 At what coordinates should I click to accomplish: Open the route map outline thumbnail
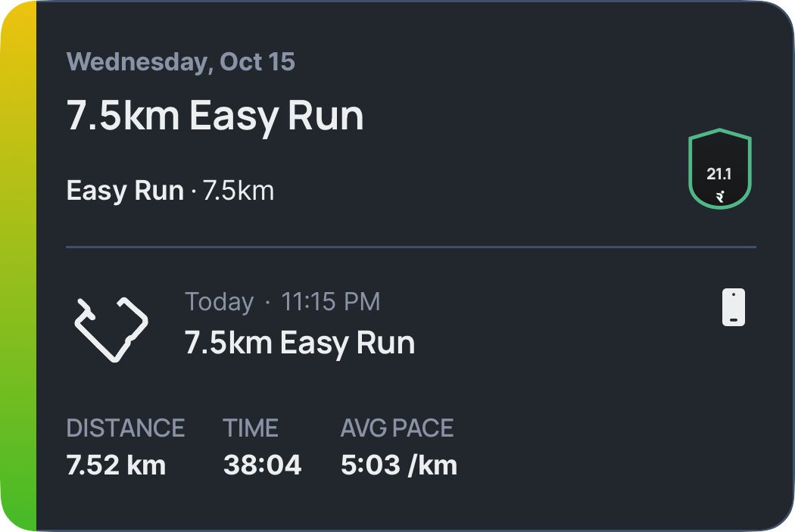[x=111, y=328]
